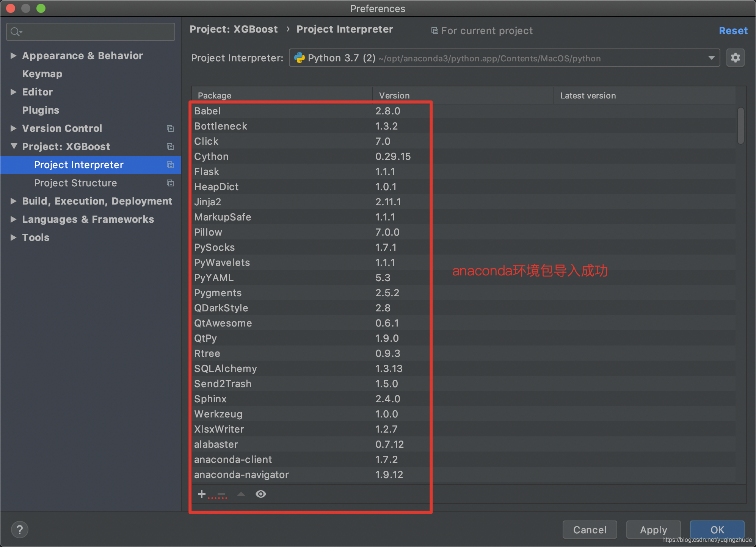Select the QtAwesome package row
This screenshot has height=547, width=756.
coord(463,323)
